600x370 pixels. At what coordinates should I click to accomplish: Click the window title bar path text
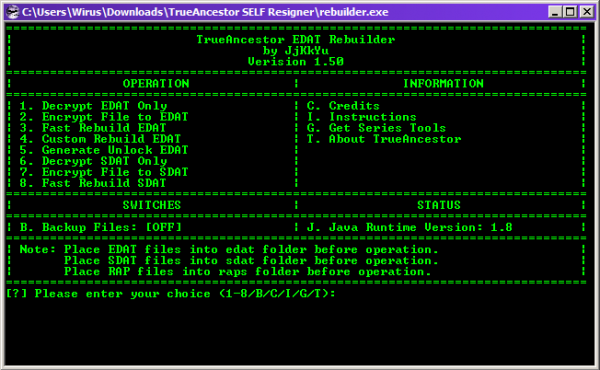[205, 12]
